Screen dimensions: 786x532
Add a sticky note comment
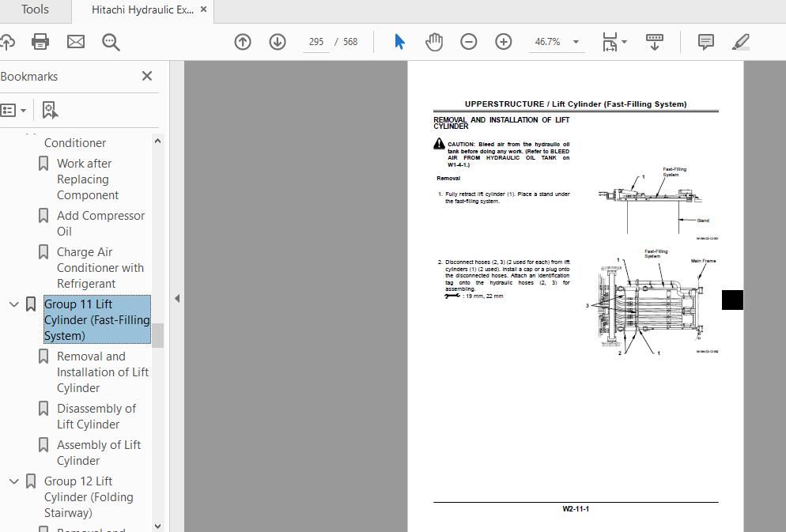point(705,41)
